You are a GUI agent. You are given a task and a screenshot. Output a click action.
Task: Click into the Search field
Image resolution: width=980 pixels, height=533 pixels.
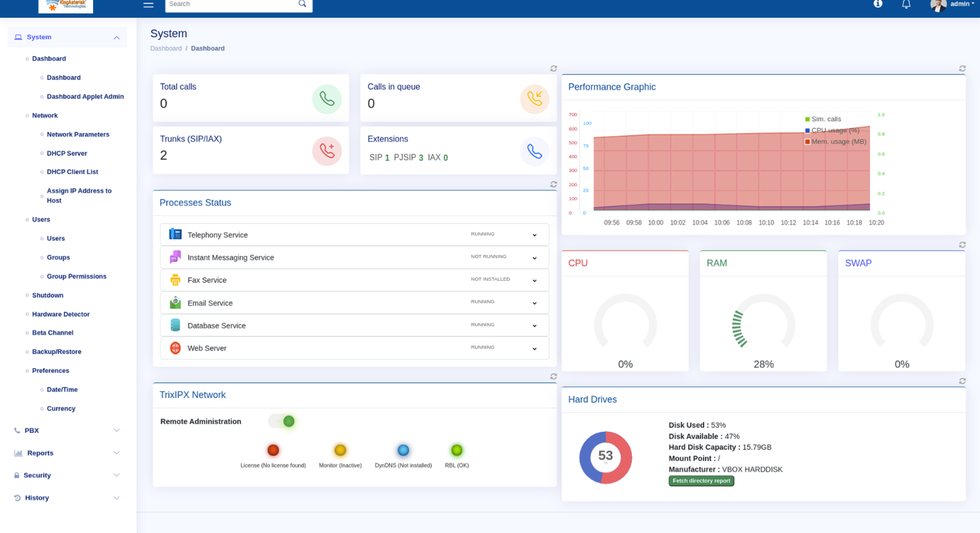pyautogui.click(x=230, y=4)
